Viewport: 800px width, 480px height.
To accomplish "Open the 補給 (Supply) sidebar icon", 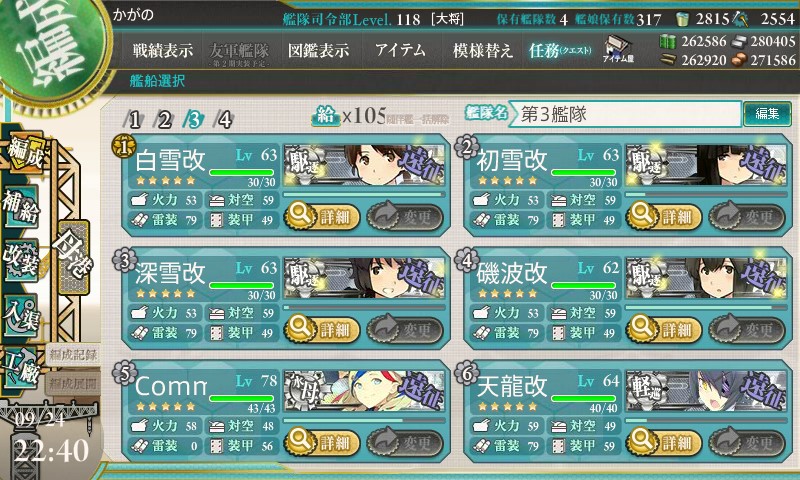I will click(21, 207).
